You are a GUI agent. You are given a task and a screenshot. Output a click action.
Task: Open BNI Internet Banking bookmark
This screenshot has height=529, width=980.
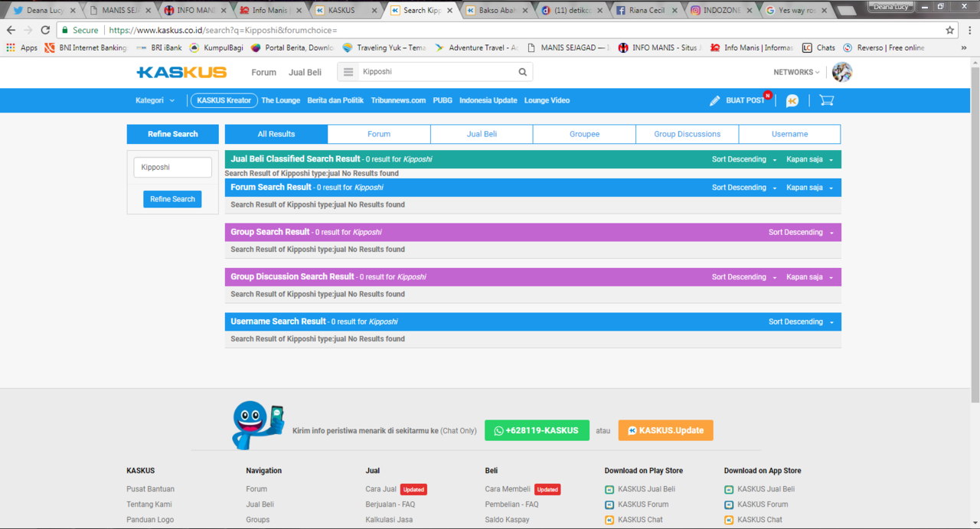[x=86, y=47]
